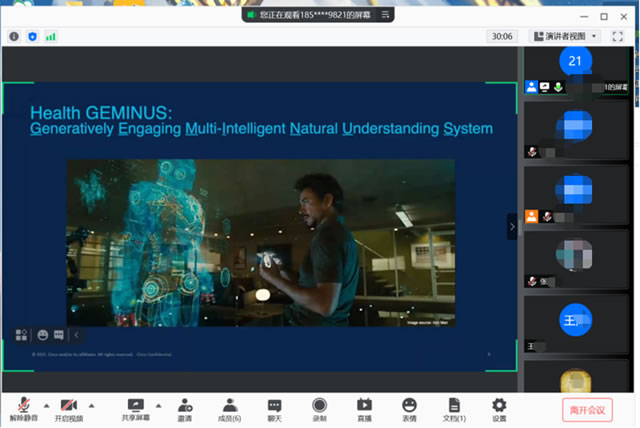The image size is (640, 428).
Task: Collapse participant panel with right chevron
Action: coord(512,226)
